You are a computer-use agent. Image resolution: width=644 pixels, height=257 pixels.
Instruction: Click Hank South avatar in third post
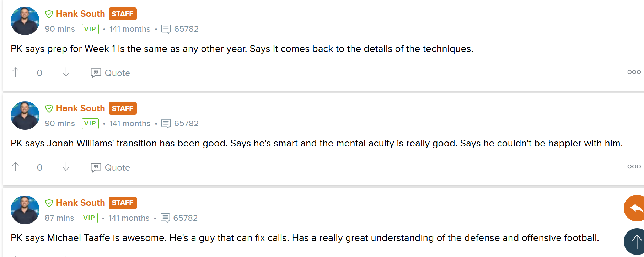click(x=25, y=210)
